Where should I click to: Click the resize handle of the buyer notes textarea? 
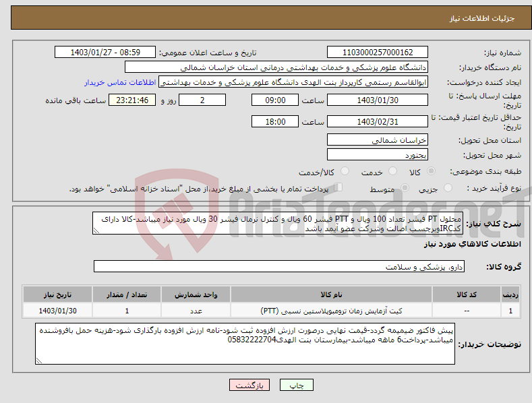[39, 361]
